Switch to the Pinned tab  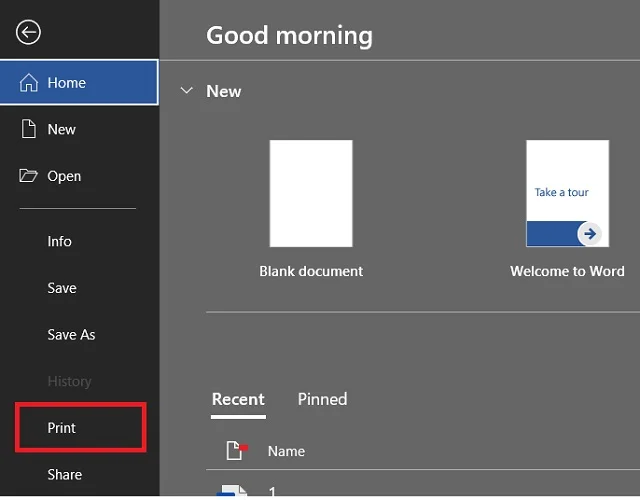[322, 399]
